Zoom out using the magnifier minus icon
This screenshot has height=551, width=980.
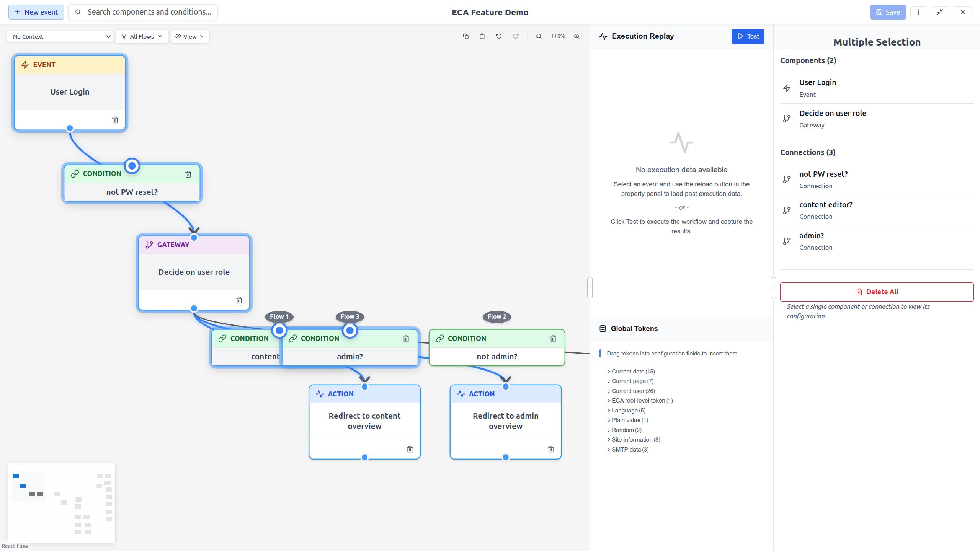click(x=539, y=36)
